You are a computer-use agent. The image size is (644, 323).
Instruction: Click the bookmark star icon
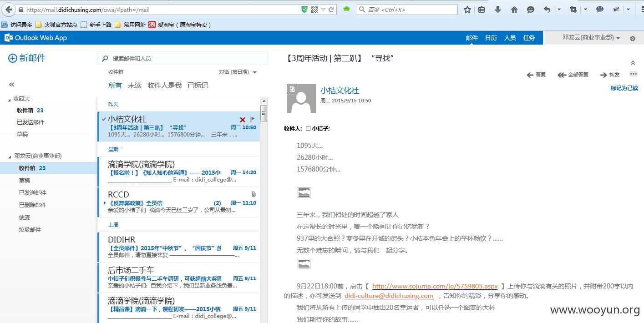pyautogui.click(x=467, y=10)
